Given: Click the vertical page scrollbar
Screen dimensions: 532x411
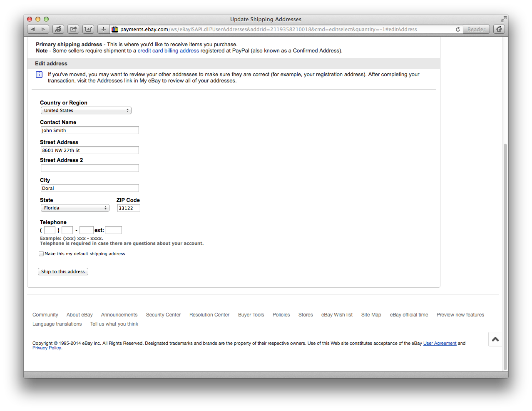Looking at the screenshot, I should click(505, 256).
